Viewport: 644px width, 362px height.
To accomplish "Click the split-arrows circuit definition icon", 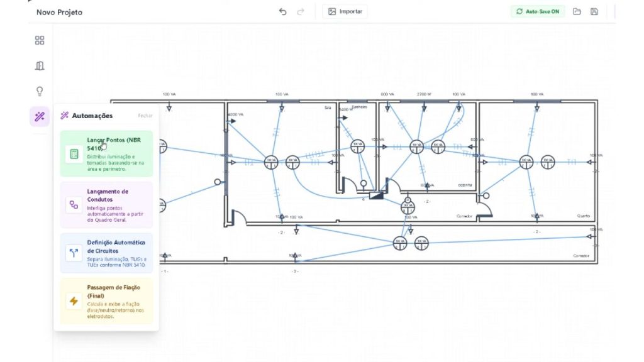I will pos(74,253).
